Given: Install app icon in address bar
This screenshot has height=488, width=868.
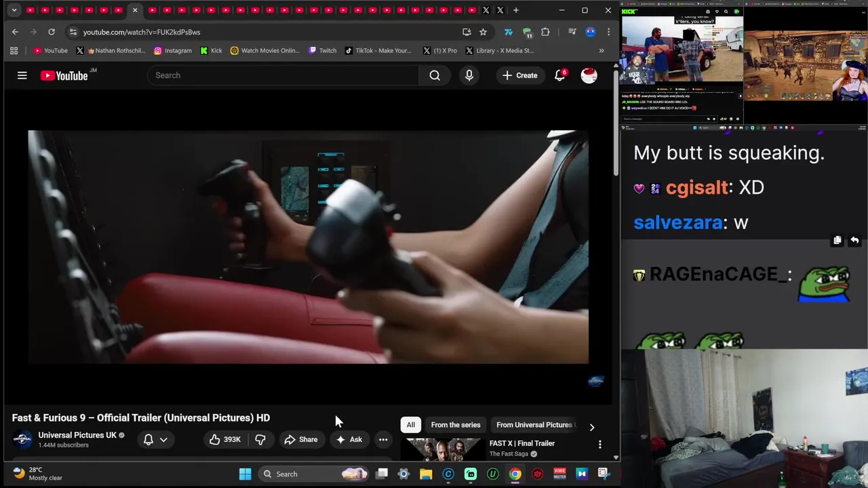Looking at the screenshot, I should tap(467, 32).
